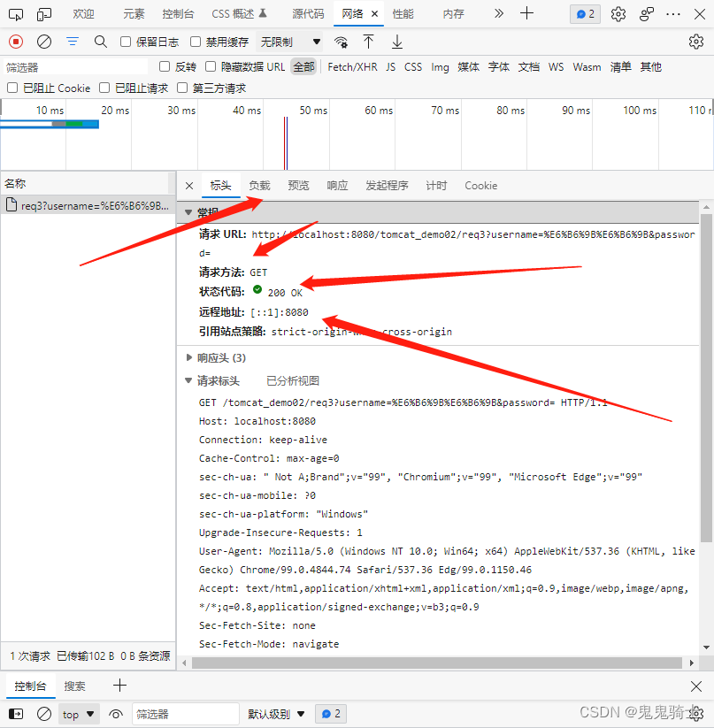Open the 响应 detail tab

[337, 186]
